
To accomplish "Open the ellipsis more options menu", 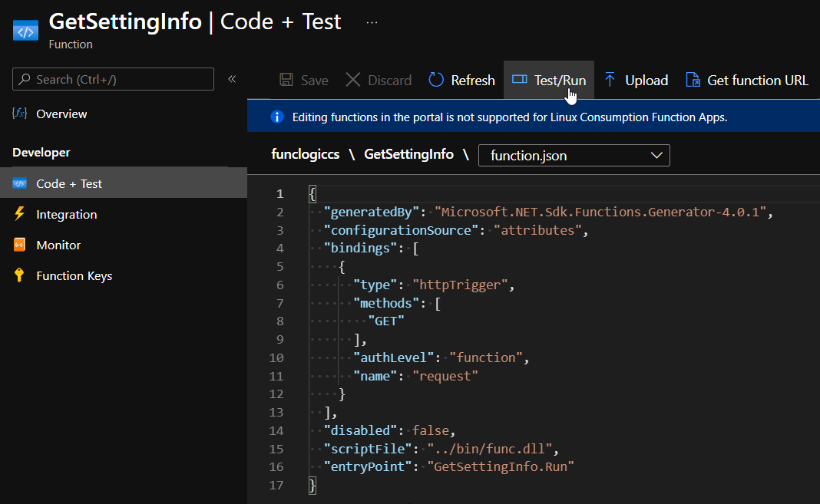I will click(372, 22).
